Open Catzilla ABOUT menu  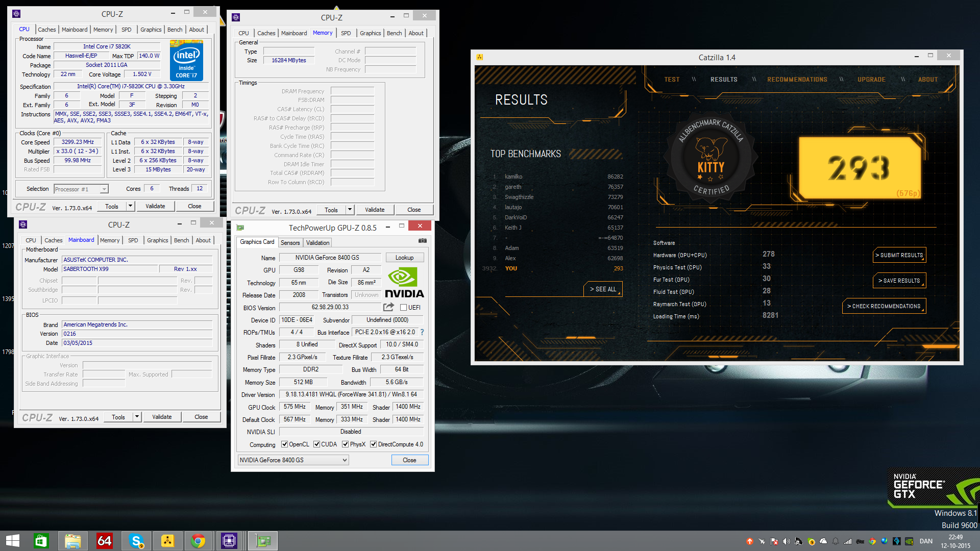pos(927,80)
